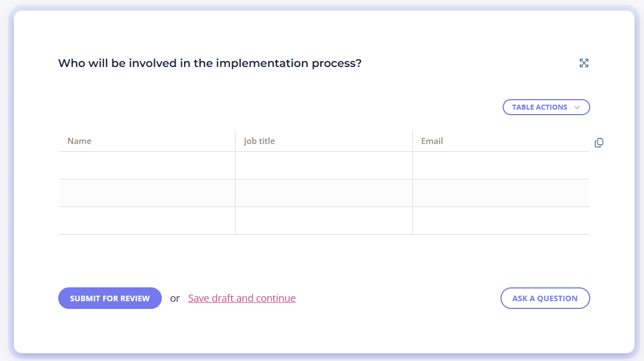The height and width of the screenshot is (361, 644).
Task: Select the first row Job title cell
Action: tap(324, 166)
